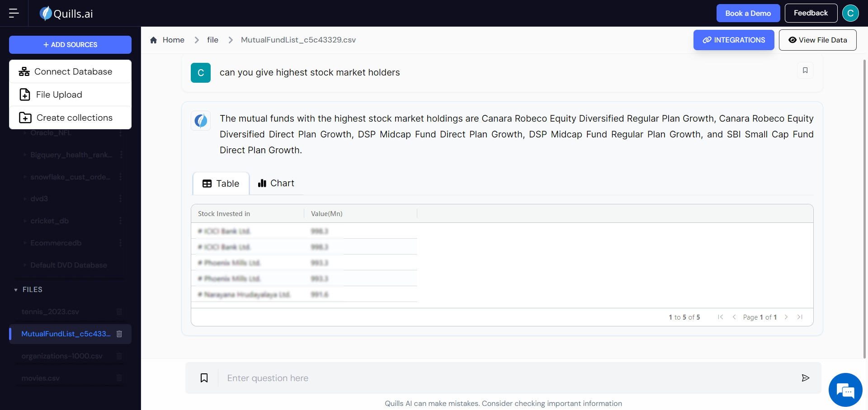Switch to the Chart tab
Screen dimensions: 868x410
pyautogui.click(x=276, y=183)
